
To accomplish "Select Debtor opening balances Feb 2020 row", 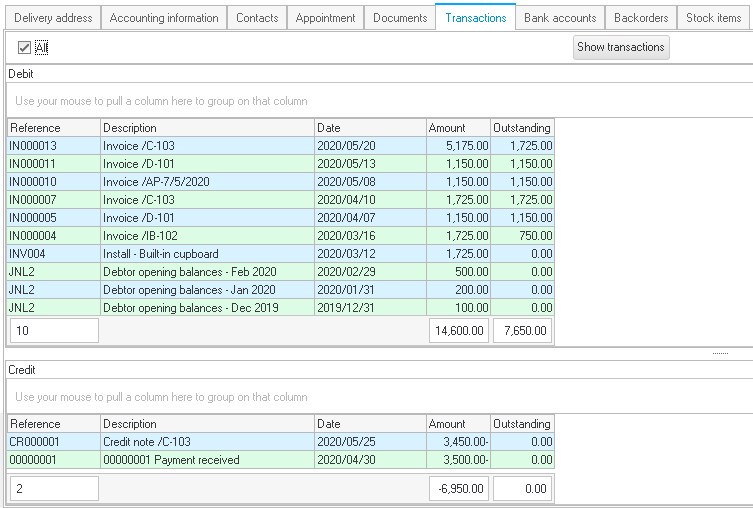I will coord(200,272).
